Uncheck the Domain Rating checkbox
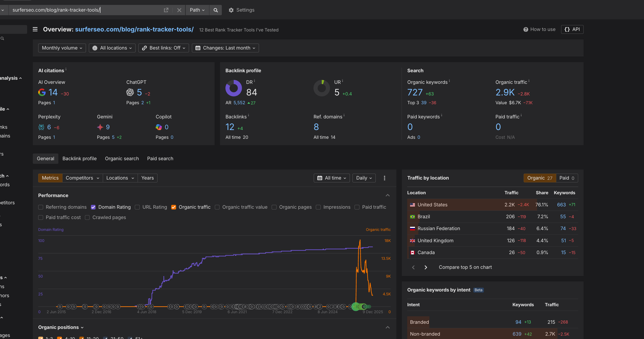 point(93,207)
